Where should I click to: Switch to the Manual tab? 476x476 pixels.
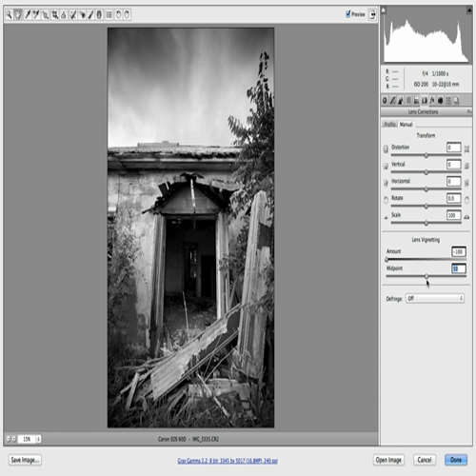[407, 124]
